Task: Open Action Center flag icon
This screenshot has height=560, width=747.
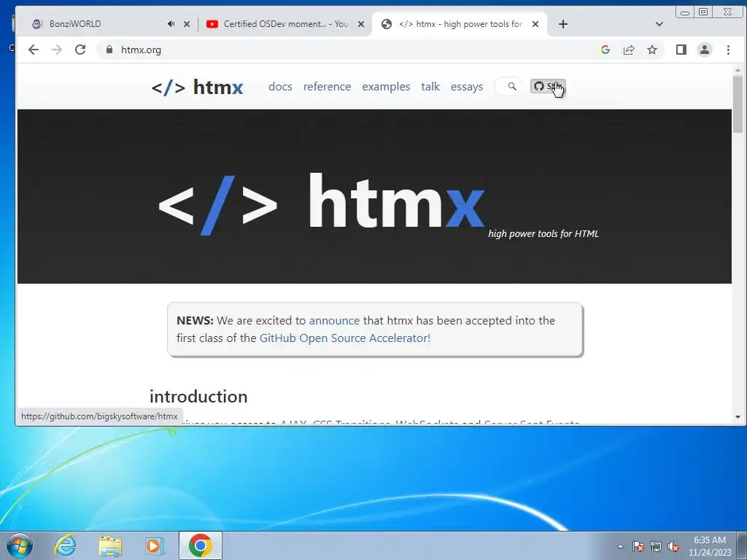Action: click(638, 546)
